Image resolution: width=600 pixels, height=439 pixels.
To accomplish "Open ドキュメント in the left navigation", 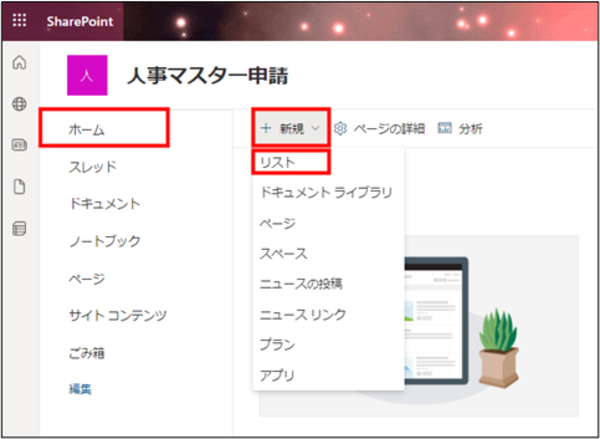I will 105,204.
